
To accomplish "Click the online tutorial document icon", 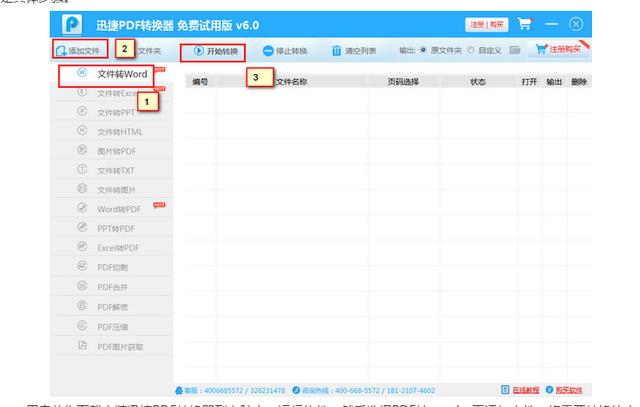I will coord(505,390).
